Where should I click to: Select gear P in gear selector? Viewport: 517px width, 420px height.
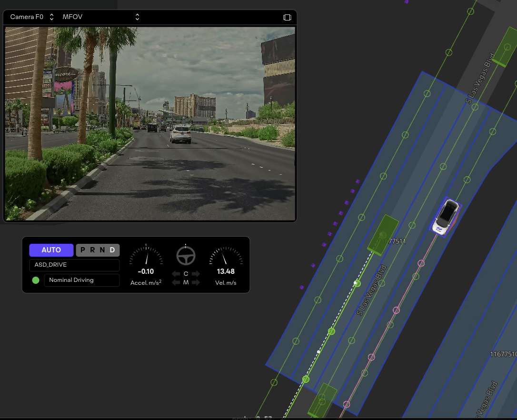coord(83,250)
